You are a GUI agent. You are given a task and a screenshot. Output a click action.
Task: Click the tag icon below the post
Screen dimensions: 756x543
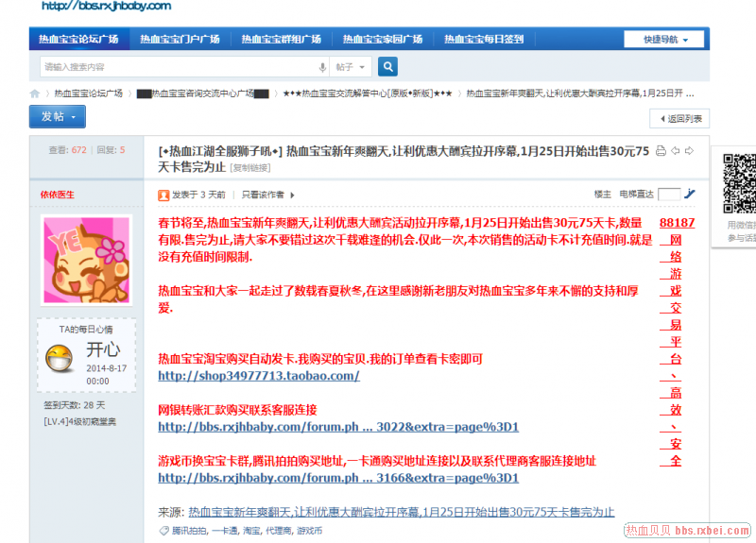point(163,531)
